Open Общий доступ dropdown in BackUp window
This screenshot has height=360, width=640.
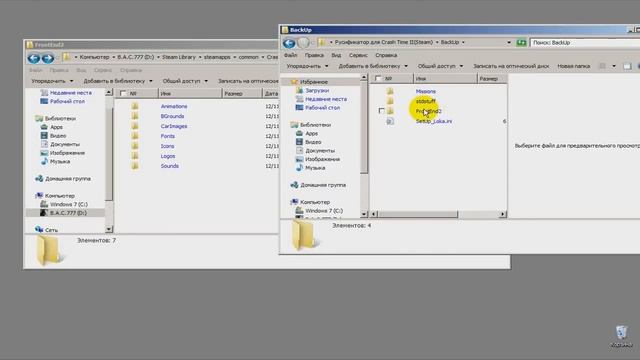click(440, 66)
